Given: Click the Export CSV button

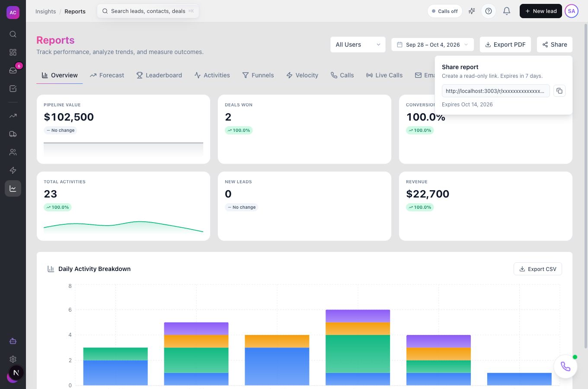Looking at the screenshot, I should [x=538, y=269].
